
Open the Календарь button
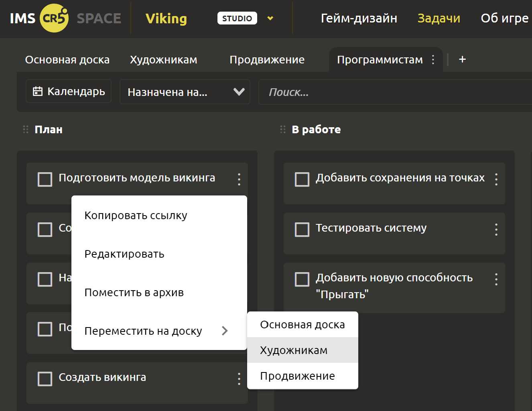[x=69, y=92]
